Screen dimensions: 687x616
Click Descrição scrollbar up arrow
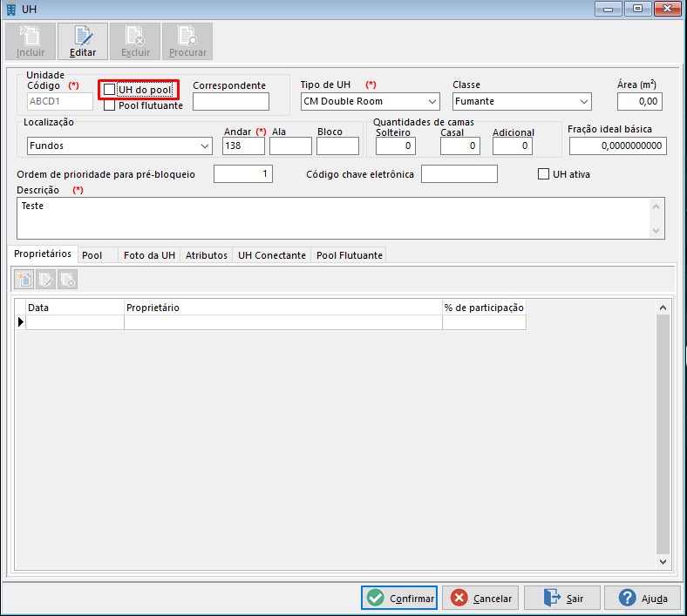pyautogui.click(x=656, y=206)
